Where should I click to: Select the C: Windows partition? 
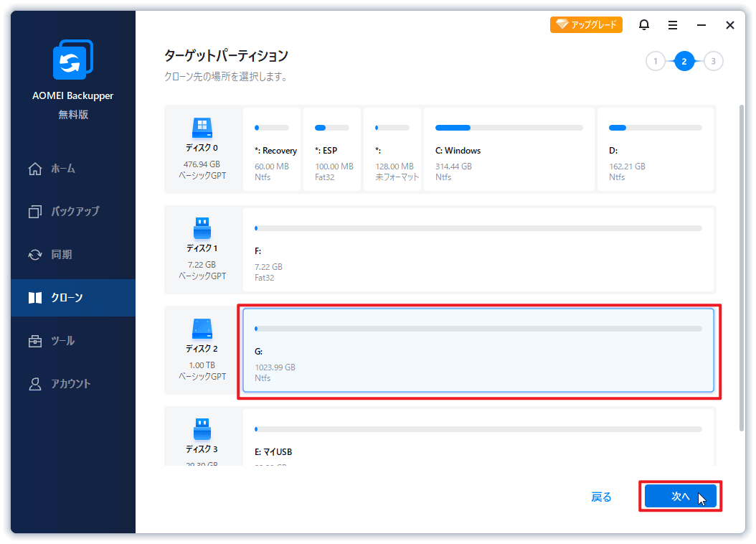509,149
